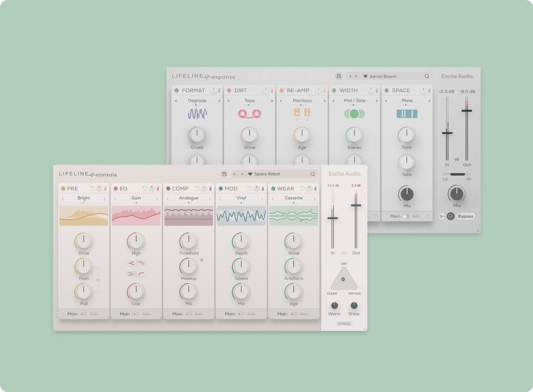The height and width of the screenshot is (392, 533).
Task: Click the In/Out link icon in Expanse
Action: [x=456, y=159]
